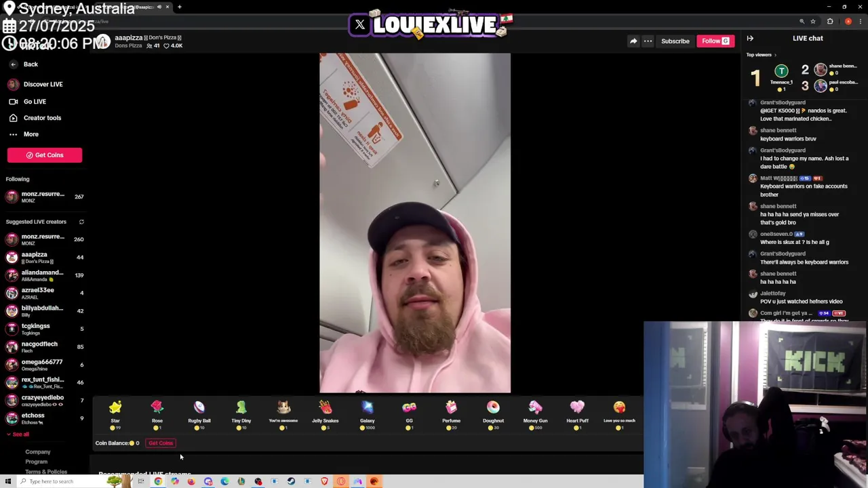Open the new tab plus button

click(179, 7)
